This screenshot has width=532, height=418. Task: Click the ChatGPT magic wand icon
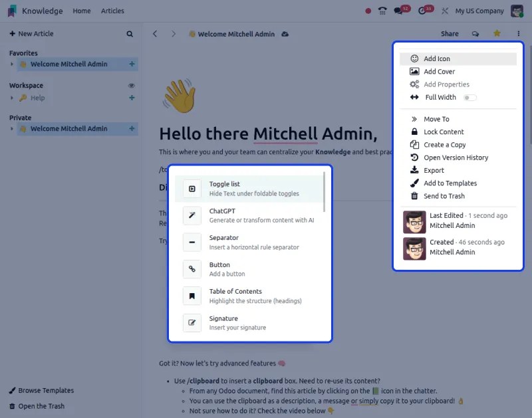point(192,215)
